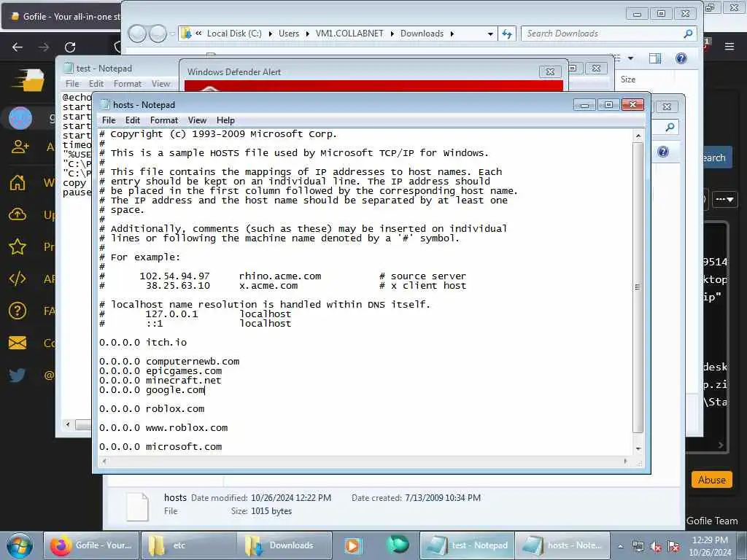Refresh the Downloads folder address bar
Viewport: 747px width, 560px height.
point(507,34)
